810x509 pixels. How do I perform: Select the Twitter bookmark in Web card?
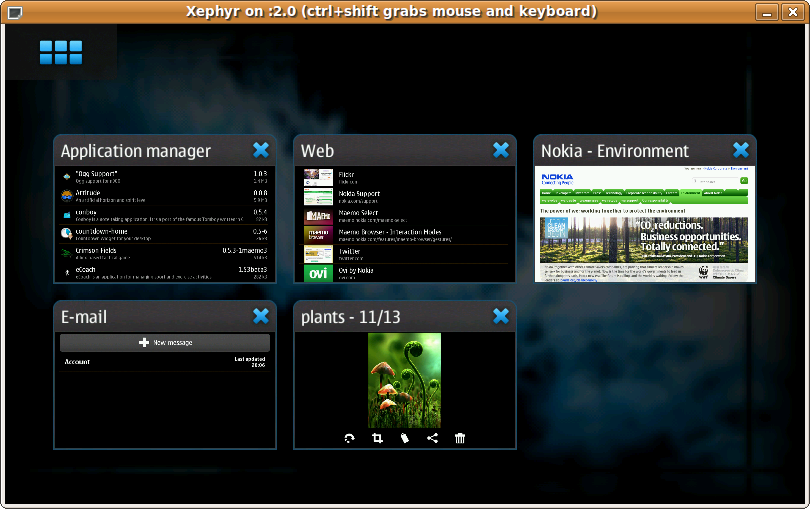pyautogui.click(x=350, y=254)
